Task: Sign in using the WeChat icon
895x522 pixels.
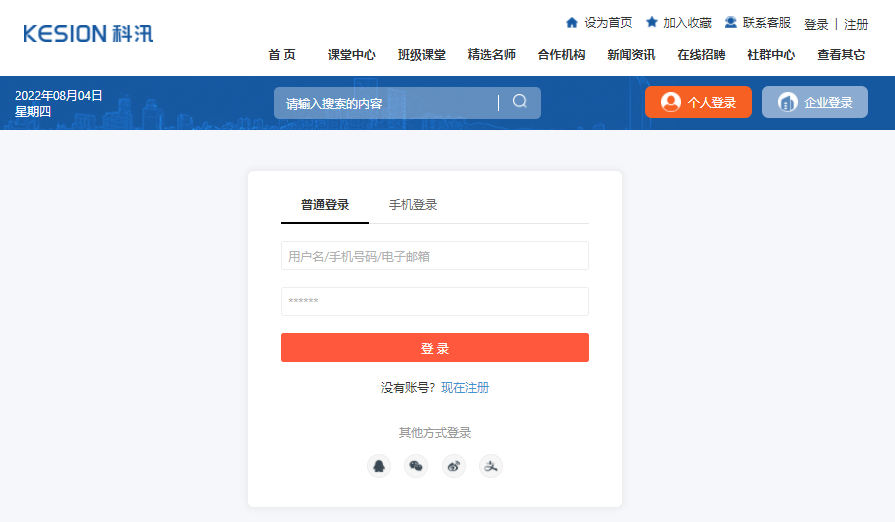Action: click(416, 466)
